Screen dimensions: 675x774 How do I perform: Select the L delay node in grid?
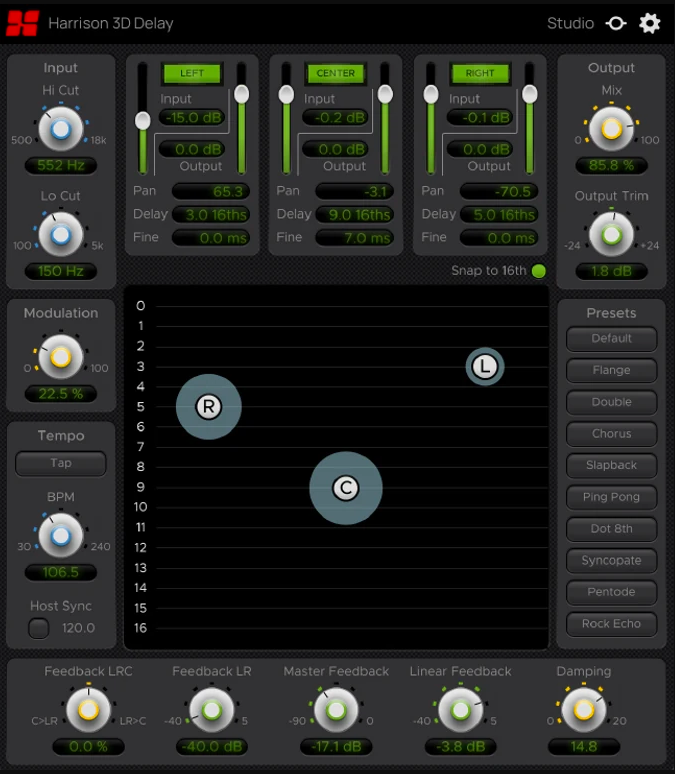(485, 367)
